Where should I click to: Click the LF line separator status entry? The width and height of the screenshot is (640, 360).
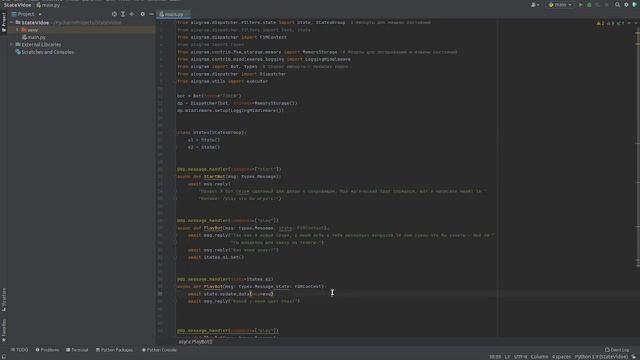pyautogui.click(x=507, y=357)
